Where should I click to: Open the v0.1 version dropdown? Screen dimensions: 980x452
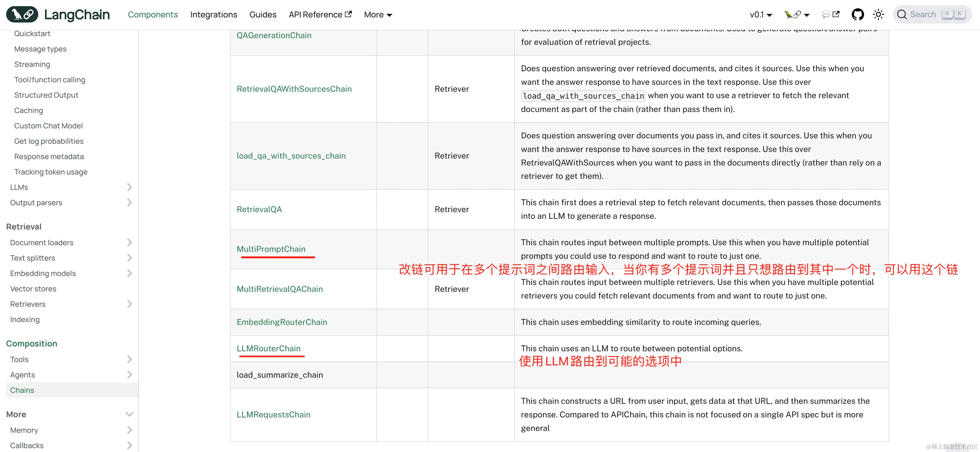coord(761,15)
